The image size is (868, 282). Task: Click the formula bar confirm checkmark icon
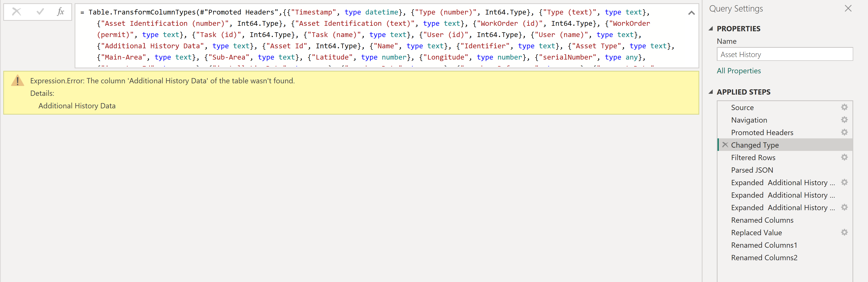coord(40,12)
